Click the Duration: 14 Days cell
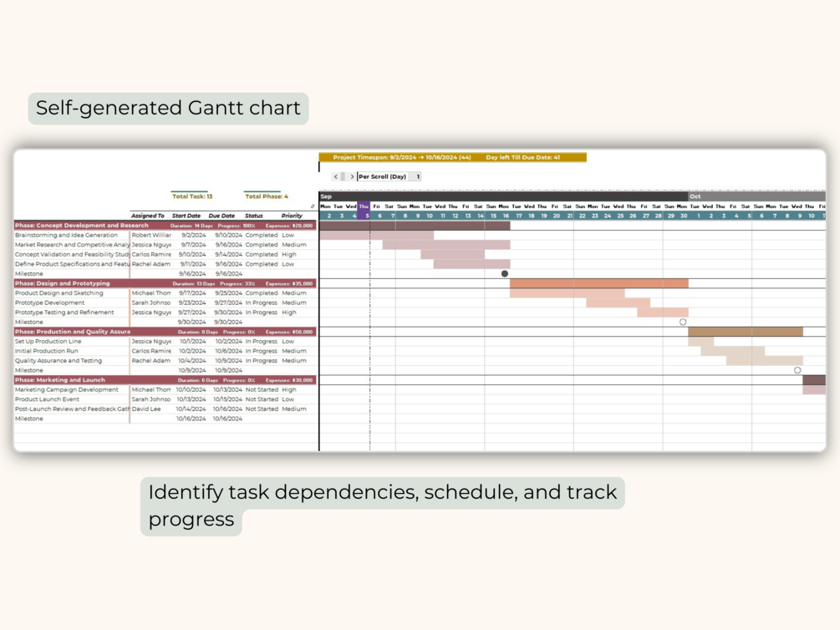The image size is (840, 630). tap(191, 226)
